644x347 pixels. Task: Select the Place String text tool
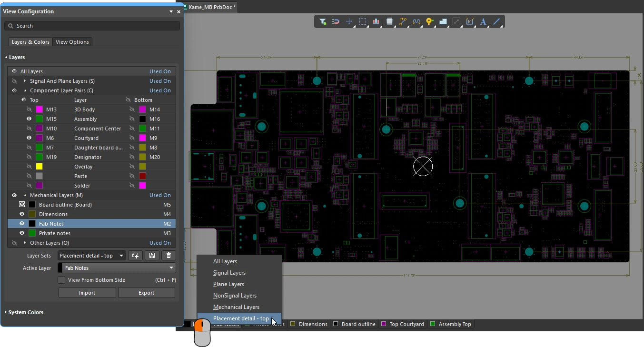coord(483,21)
